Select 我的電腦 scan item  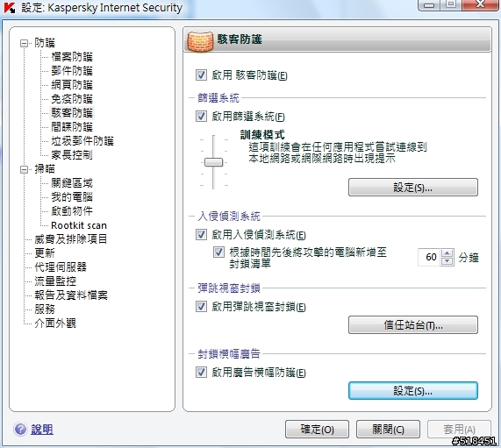point(72,197)
